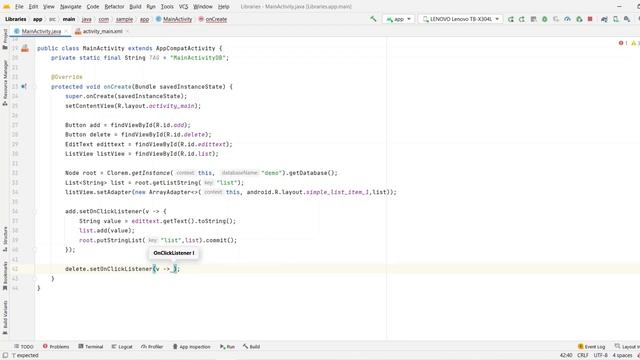
Task: Click the Apply Changes and Restart Activity icon
Action: pos(511,19)
